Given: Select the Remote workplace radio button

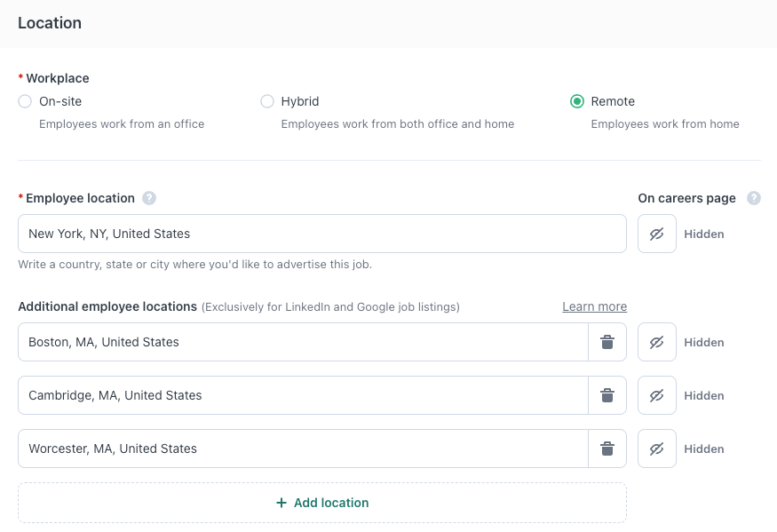Looking at the screenshot, I should [x=577, y=101].
